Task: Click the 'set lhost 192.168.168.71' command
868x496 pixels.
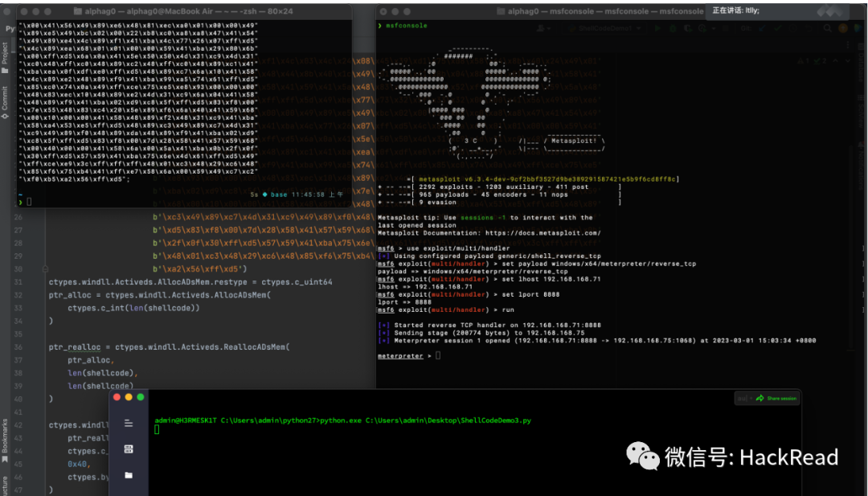Action: click(x=551, y=280)
